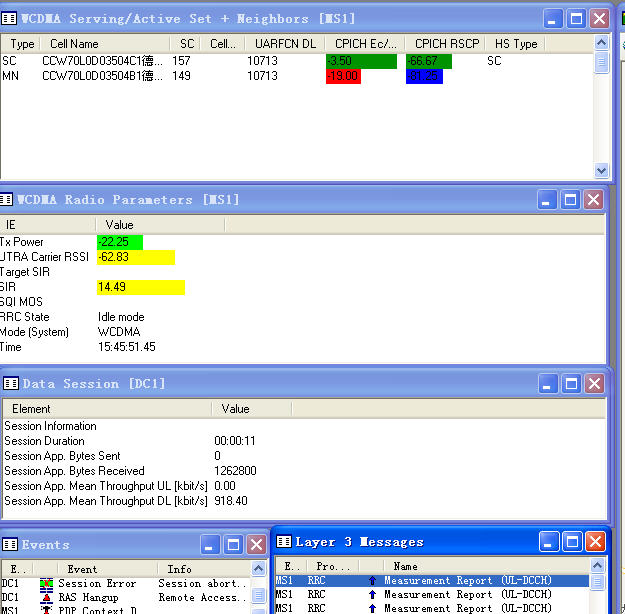
Task: Click the Serving/Active Set scrollbar thumb
Action: (601, 62)
